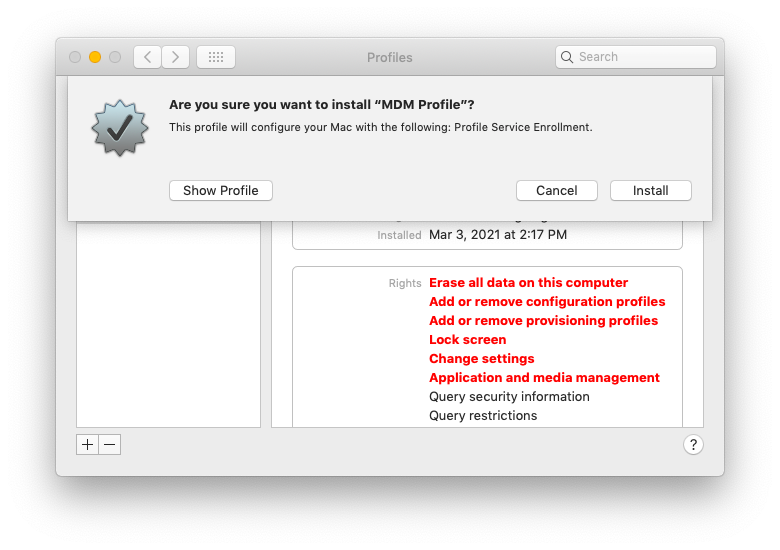
Task: Click the forward chevron in toolbar
Action: [176, 57]
